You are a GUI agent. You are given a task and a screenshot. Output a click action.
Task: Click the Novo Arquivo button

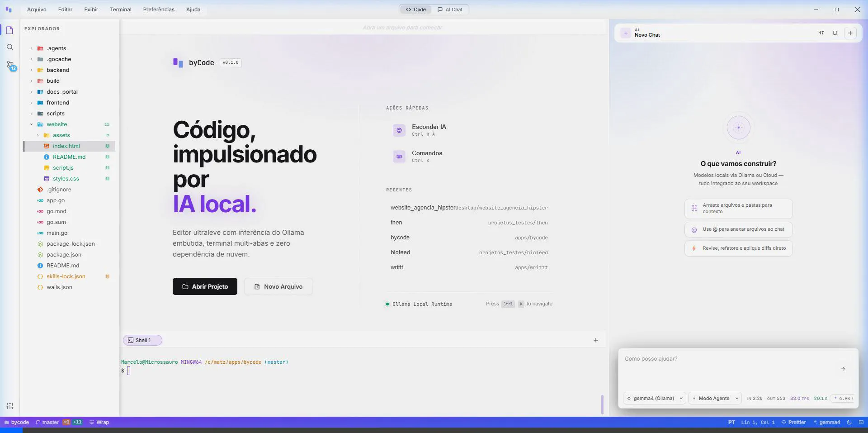(x=278, y=286)
